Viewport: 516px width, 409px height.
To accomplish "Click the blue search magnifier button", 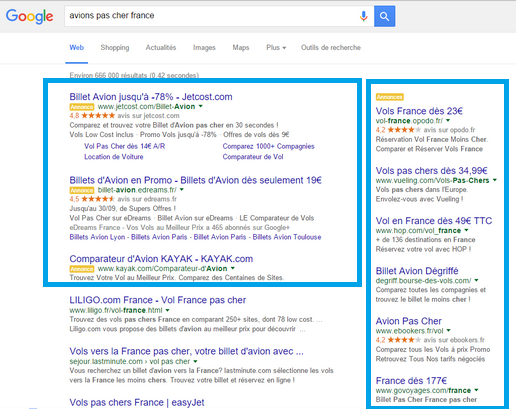I will pyautogui.click(x=384, y=16).
